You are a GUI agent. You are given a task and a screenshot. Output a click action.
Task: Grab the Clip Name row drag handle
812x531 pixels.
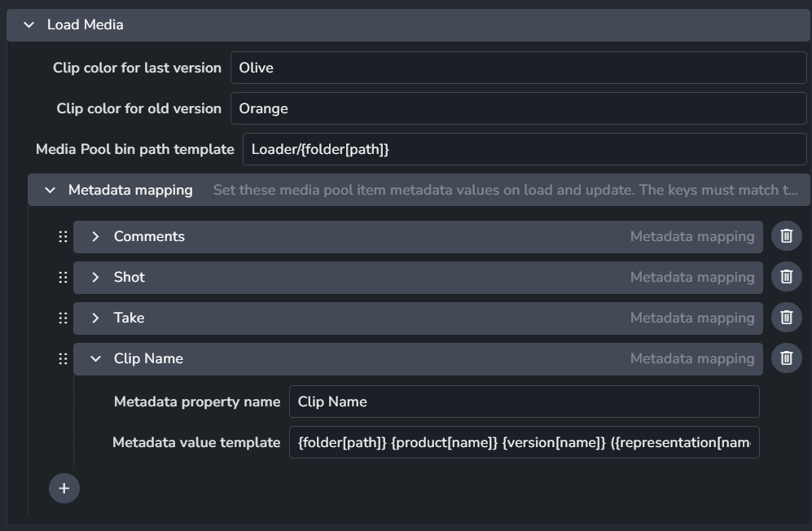point(63,359)
